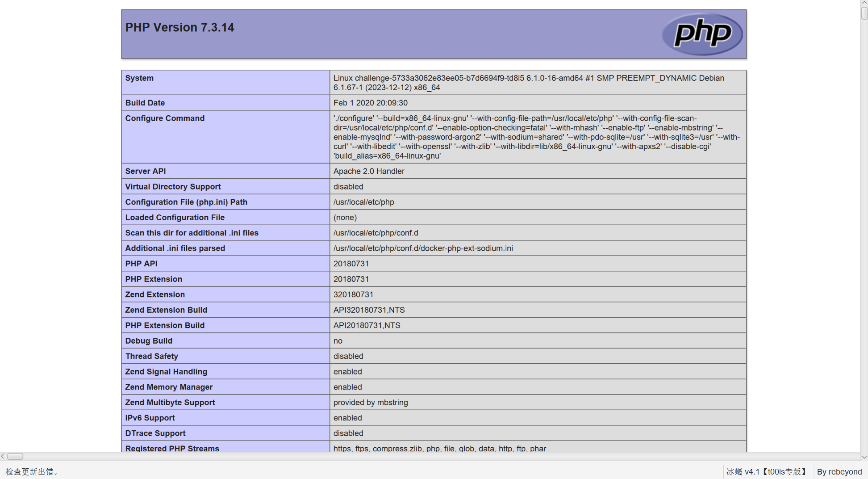Click the status bar message '检查更新出错。'
The width and height of the screenshot is (868, 479).
(x=32, y=471)
